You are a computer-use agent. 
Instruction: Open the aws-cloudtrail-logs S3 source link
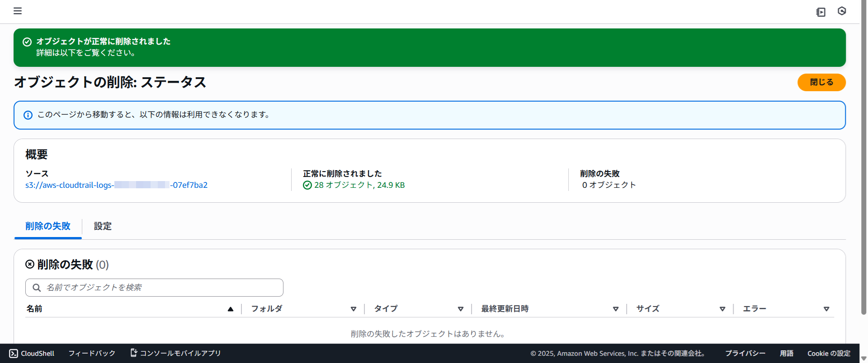click(116, 185)
